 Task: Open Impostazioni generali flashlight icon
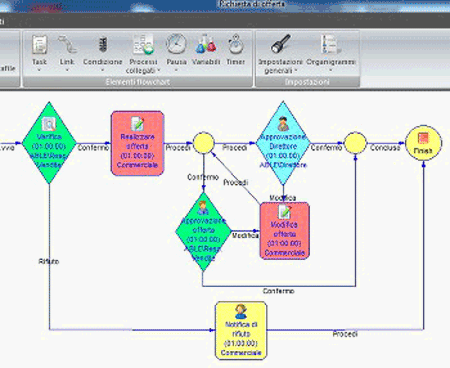[281, 44]
